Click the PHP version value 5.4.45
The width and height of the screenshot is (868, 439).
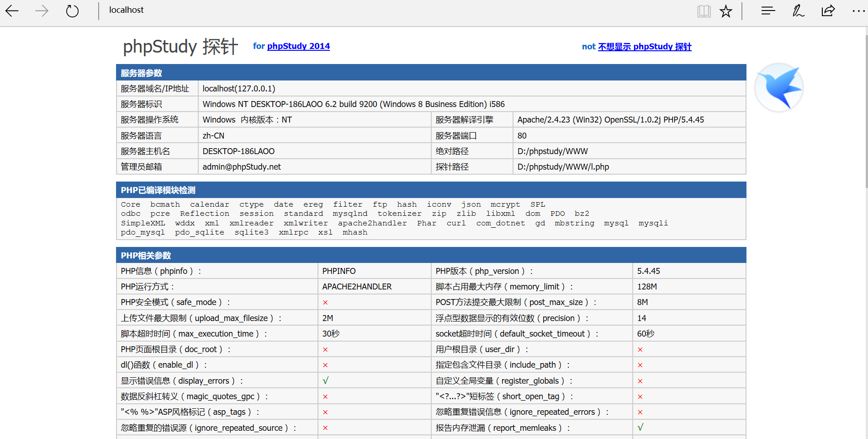click(648, 271)
